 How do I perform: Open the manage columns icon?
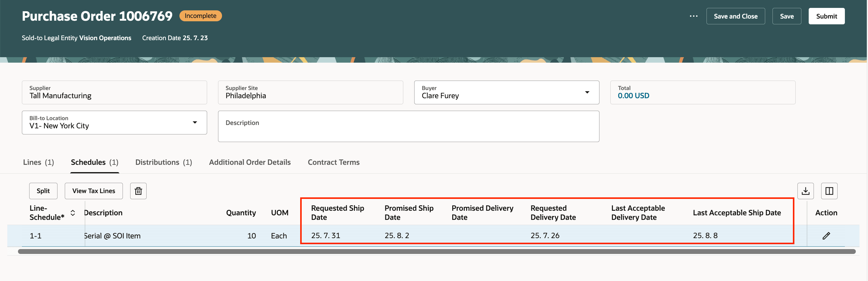click(x=829, y=191)
